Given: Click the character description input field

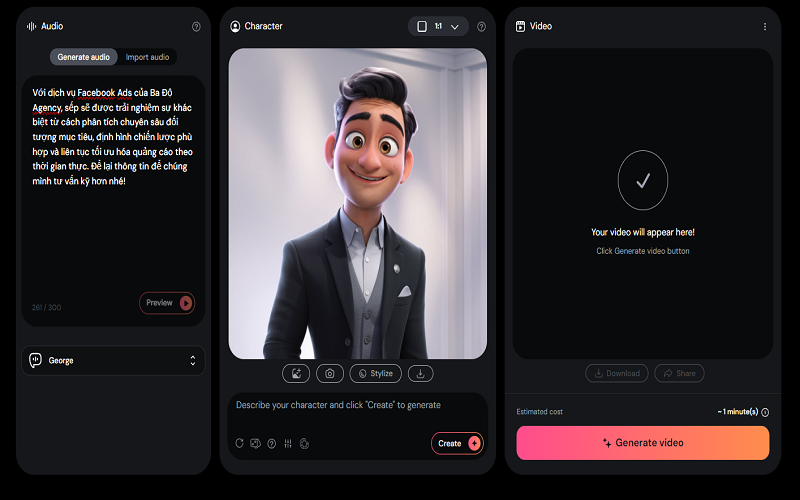Looking at the screenshot, I should pyautogui.click(x=357, y=406).
